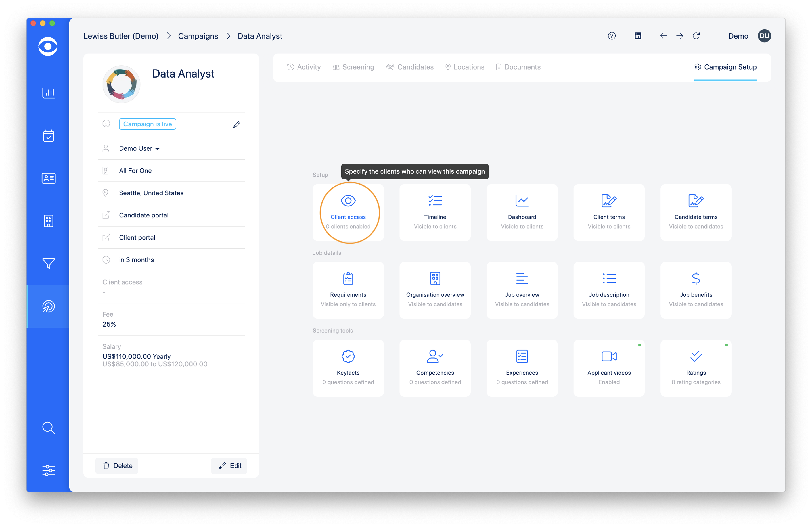Image resolution: width=812 pixels, height=527 pixels.
Task: Select the funnel filter icon in sidebar
Action: tap(48, 263)
